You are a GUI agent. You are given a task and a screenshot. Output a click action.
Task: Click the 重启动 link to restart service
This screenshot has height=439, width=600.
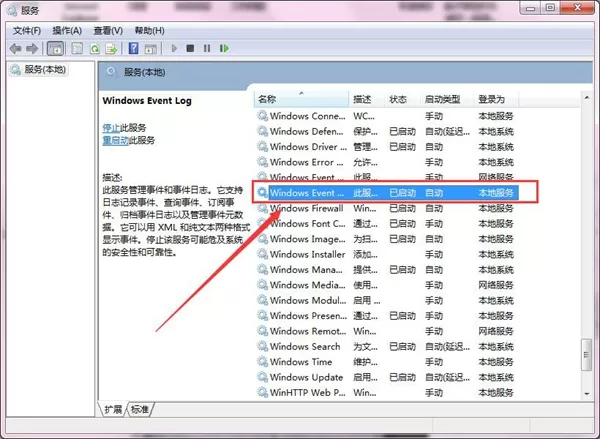116,140
